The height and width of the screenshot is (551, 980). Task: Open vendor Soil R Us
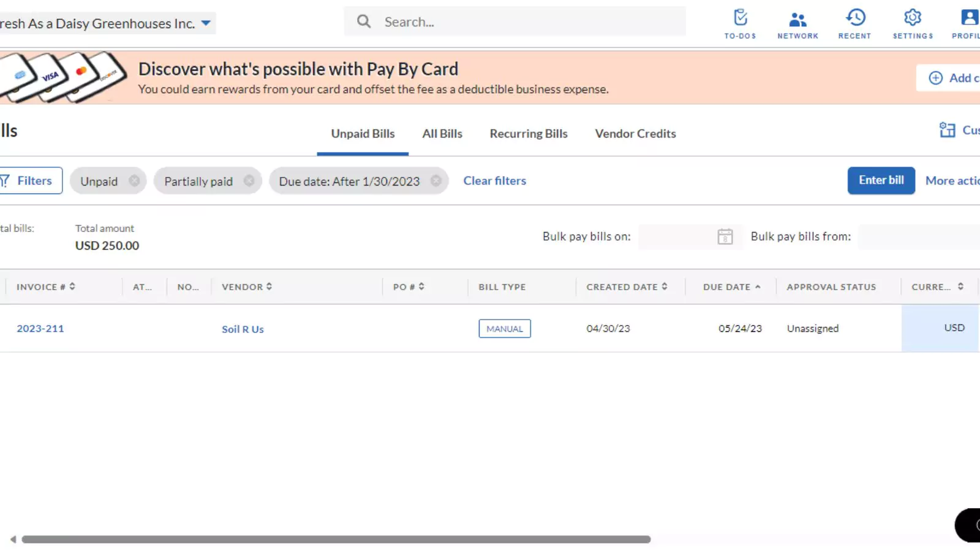pyautogui.click(x=243, y=329)
